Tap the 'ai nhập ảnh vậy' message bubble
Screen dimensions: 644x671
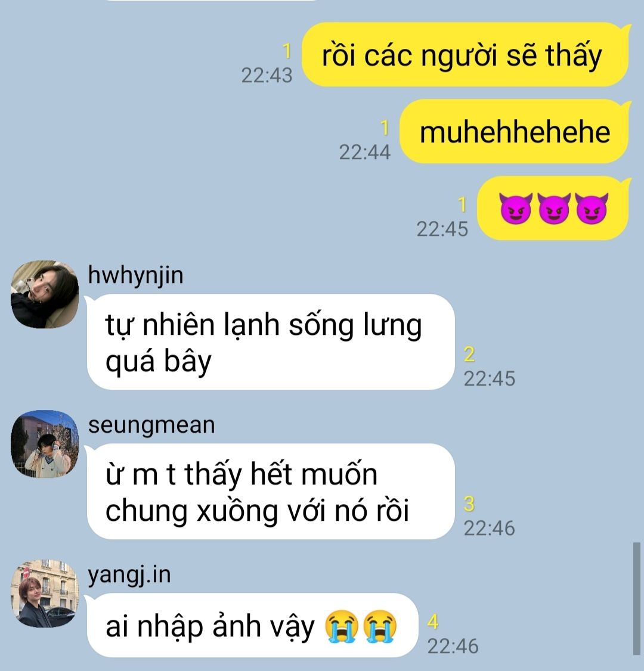click(253, 625)
